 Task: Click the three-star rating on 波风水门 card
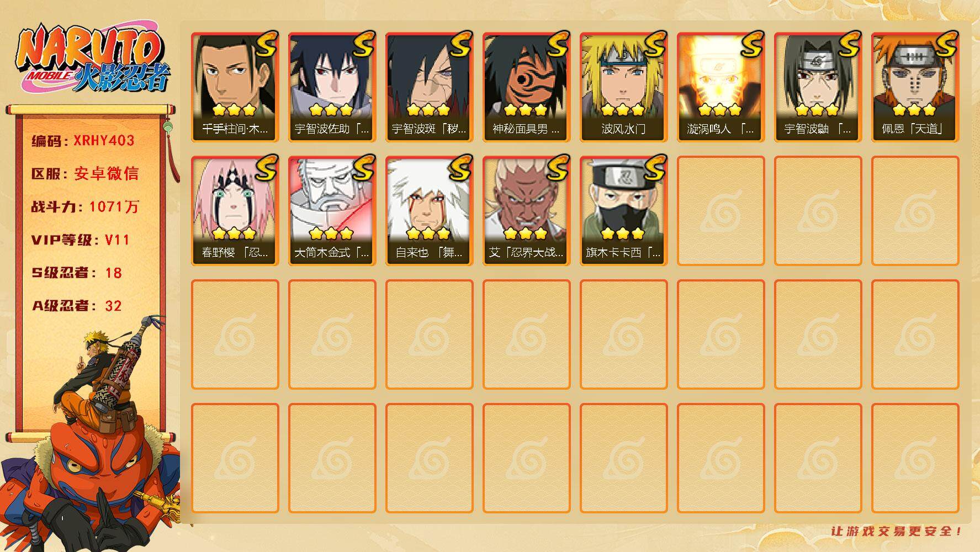[x=623, y=110]
